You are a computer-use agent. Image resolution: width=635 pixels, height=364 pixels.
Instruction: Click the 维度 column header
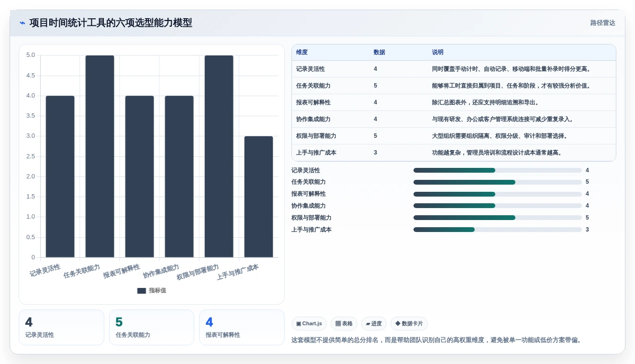click(302, 53)
